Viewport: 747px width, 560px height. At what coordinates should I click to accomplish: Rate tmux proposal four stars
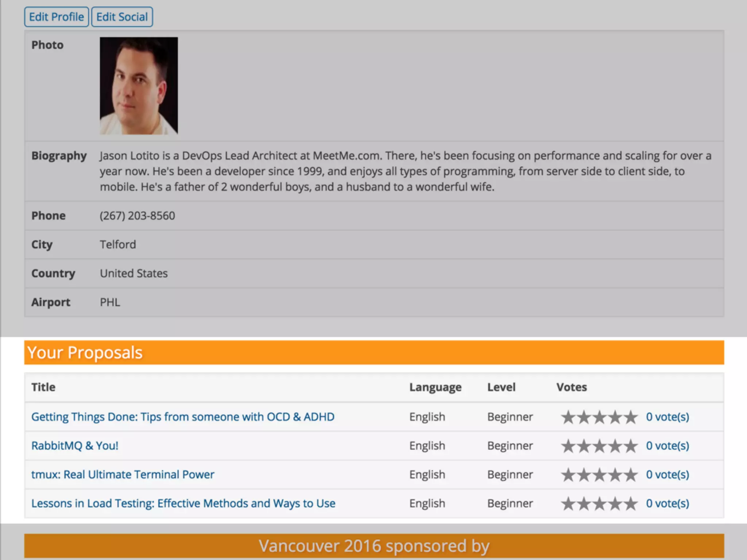coord(615,475)
